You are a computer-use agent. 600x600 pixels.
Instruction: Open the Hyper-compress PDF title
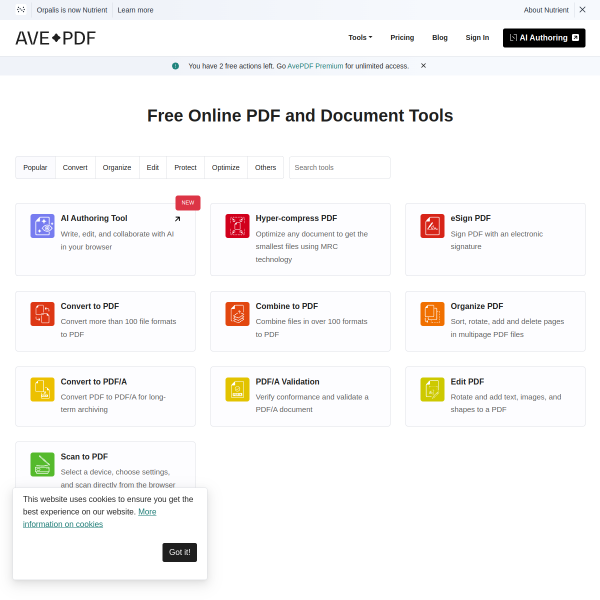[296, 218]
